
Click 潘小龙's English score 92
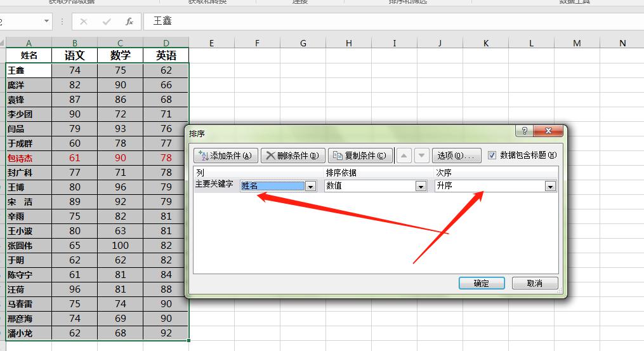coord(166,333)
